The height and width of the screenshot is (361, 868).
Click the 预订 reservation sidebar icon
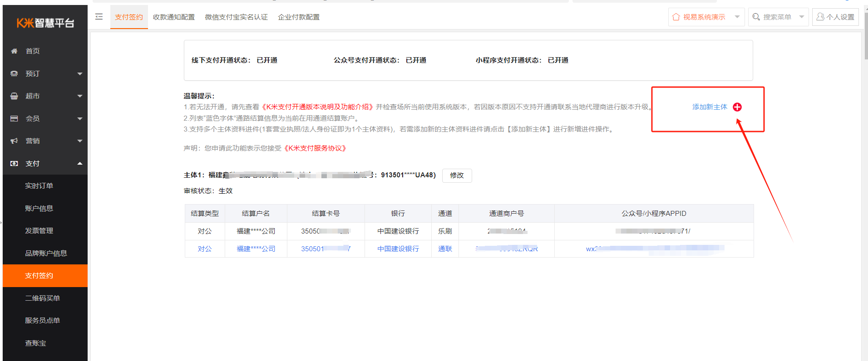[x=14, y=73]
